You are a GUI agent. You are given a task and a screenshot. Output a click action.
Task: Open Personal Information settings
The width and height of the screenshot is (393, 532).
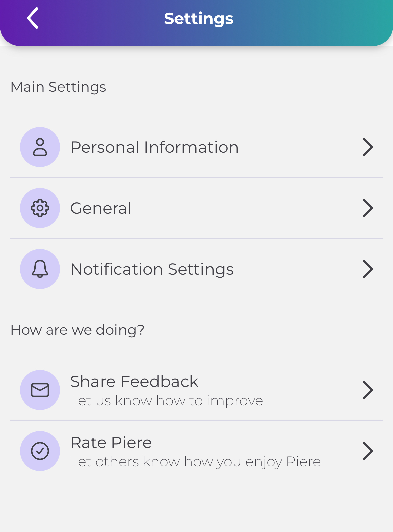pos(154,147)
